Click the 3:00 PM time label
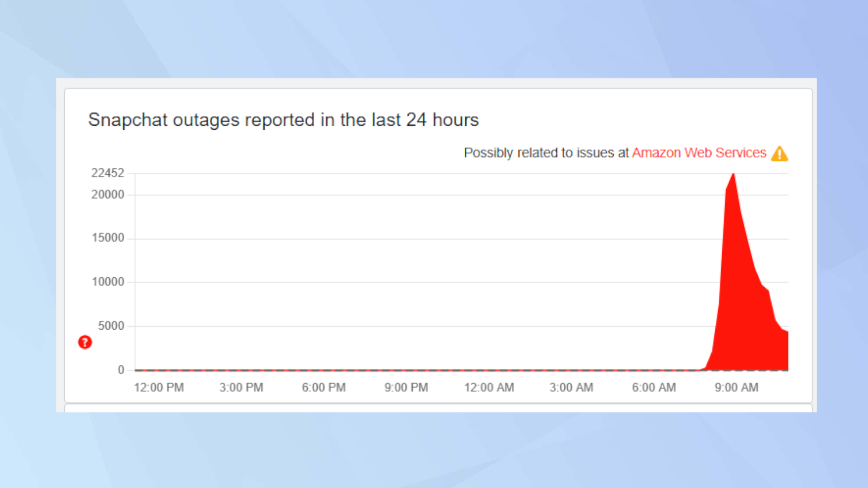This screenshot has height=488, width=868. 241,387
